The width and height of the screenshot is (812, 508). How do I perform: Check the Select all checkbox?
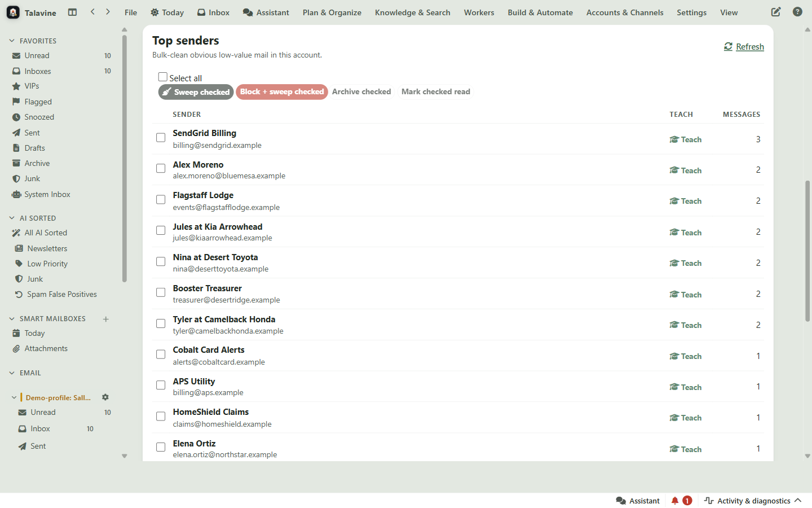tap(163, 77)
